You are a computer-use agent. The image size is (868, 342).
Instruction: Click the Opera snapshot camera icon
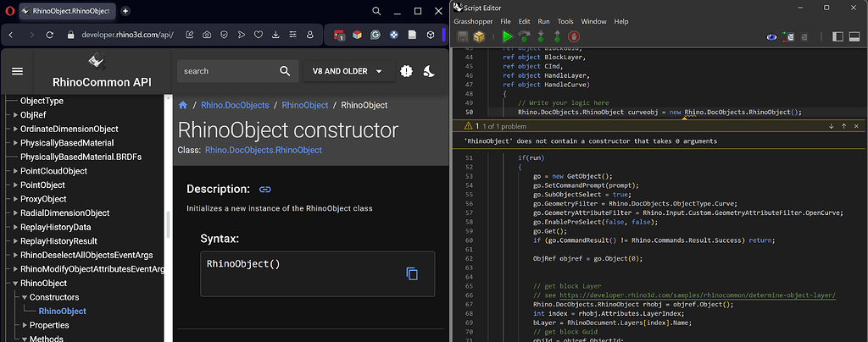(x=207, y=35)
